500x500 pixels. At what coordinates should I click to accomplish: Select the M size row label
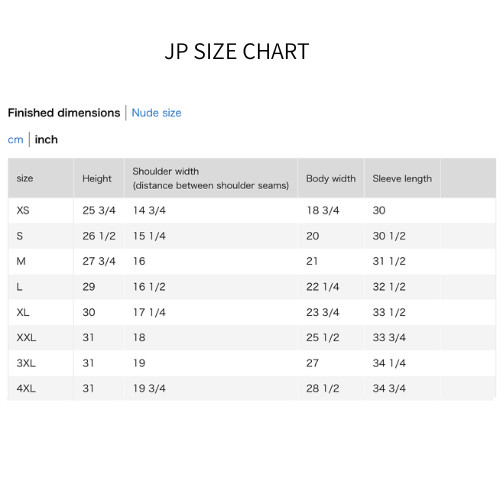point(21,261)
